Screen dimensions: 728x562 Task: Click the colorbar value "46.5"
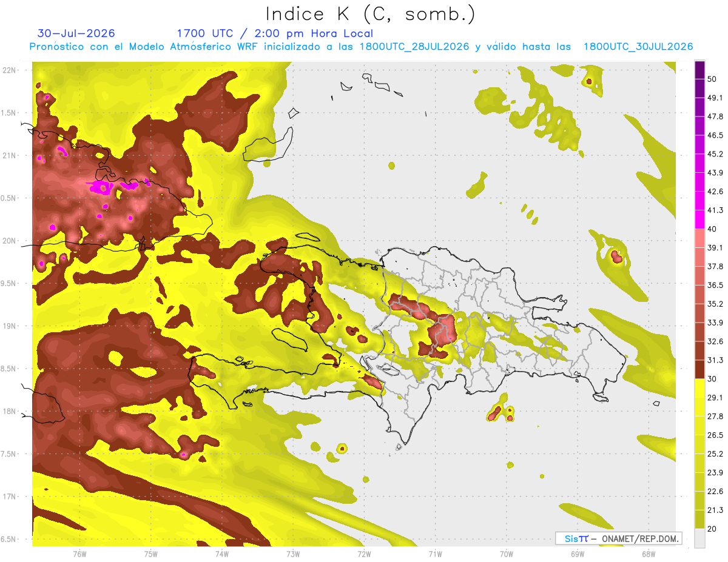[x=715, y=135]
